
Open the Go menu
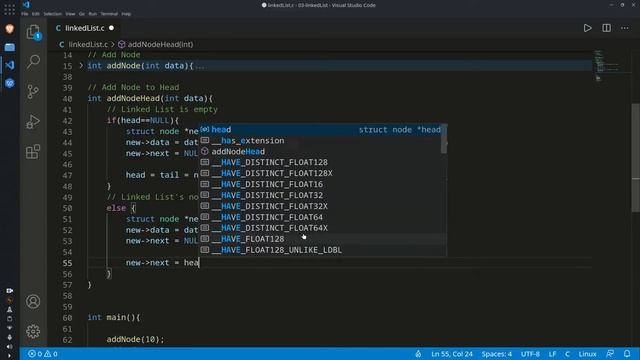[82, 14]
